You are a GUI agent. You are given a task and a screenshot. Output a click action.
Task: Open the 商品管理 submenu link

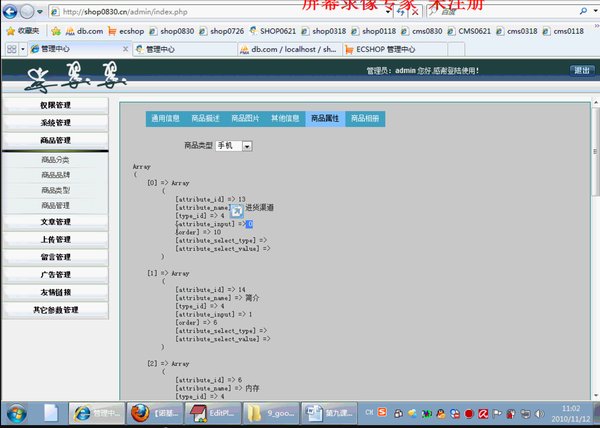[55, 205]
